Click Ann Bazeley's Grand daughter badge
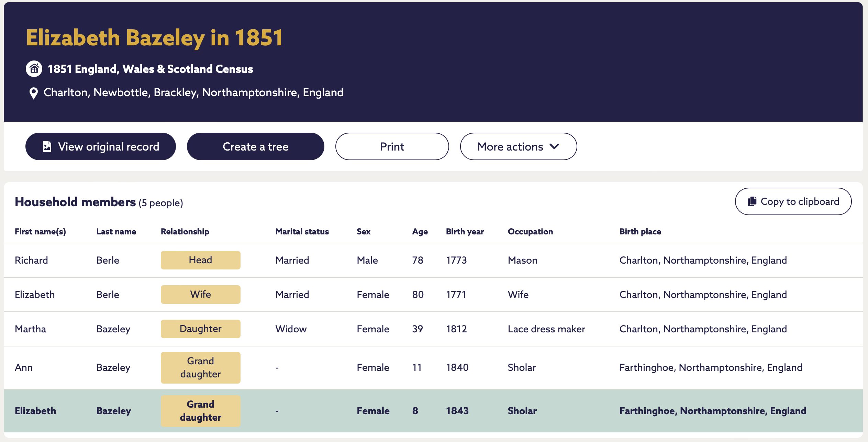The width and height of the screenshot is (868, 442). [x=201, y=367]
